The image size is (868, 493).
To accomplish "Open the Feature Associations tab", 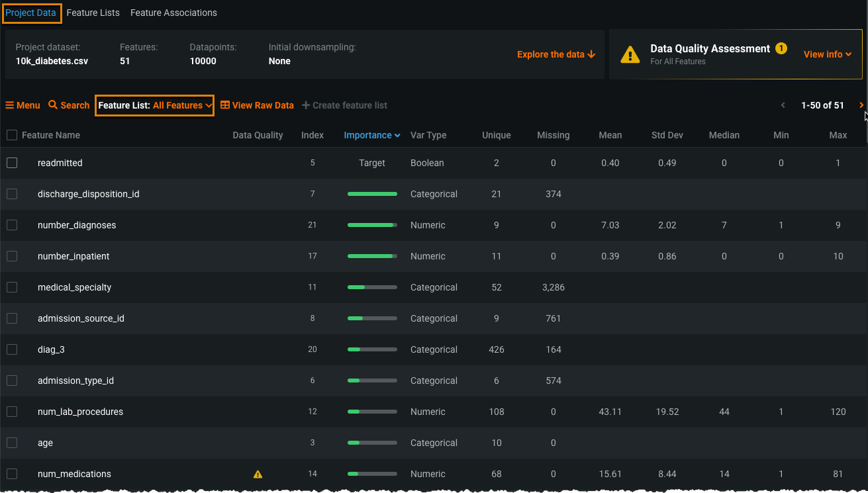I will 173,13.
